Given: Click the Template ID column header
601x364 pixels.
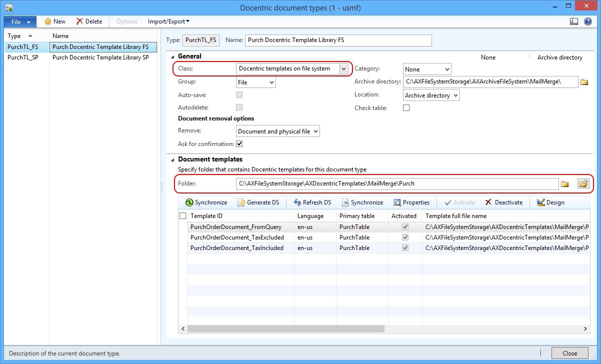Looking at the screenshot, I should [240, 216].
